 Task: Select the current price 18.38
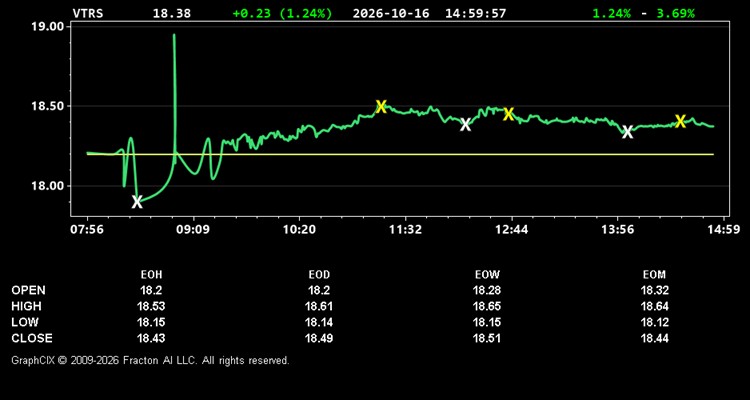171,13
